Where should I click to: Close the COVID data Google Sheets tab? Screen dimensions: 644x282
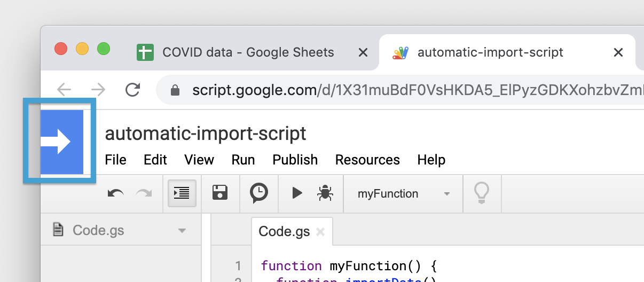click(363, 52)
